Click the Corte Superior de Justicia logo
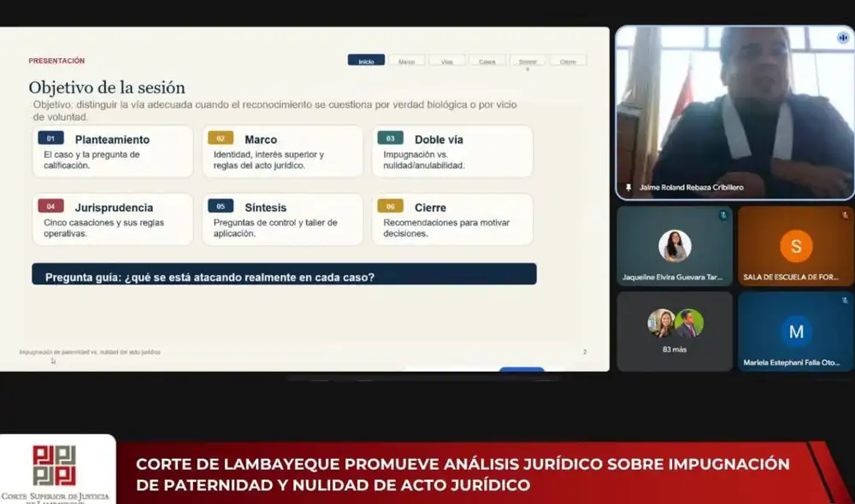This screenshot has width=855, height=504. pos(55,472)
